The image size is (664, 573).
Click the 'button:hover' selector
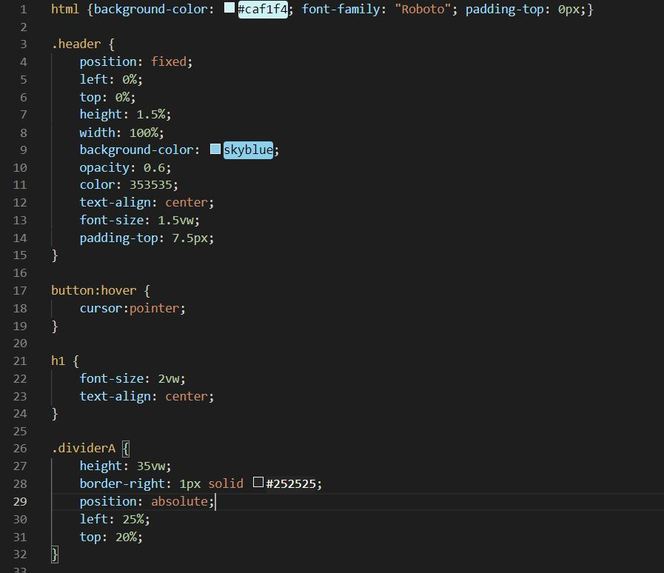[94, 291]
